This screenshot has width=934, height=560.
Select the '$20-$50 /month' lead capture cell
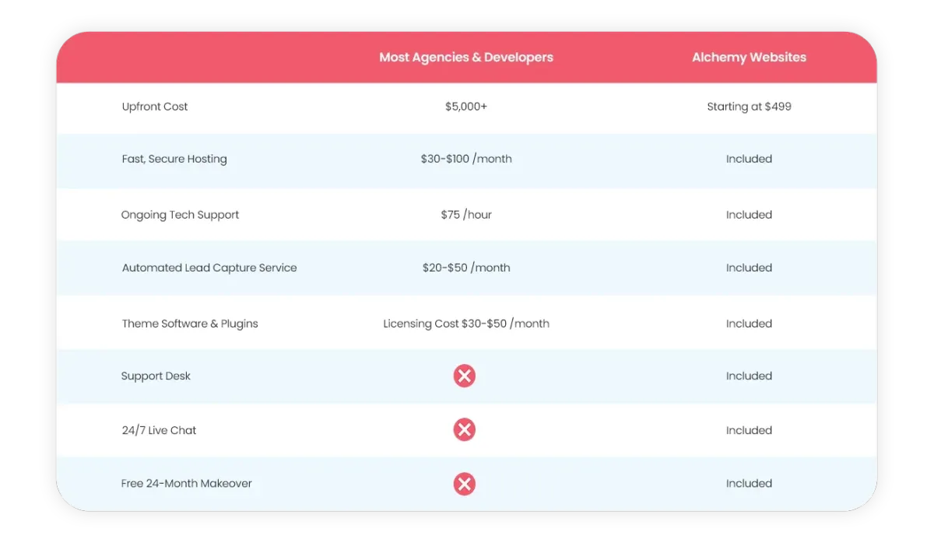(466, 268)
